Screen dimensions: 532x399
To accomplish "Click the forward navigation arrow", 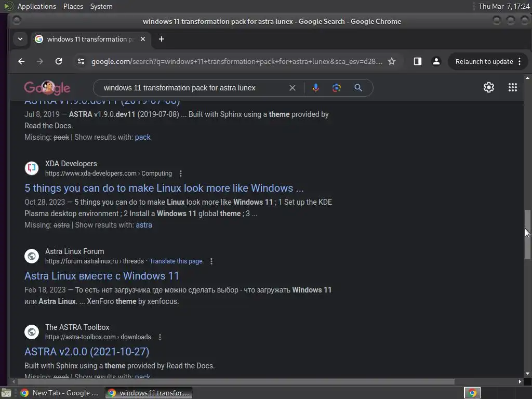I will (x=39, y=61).
